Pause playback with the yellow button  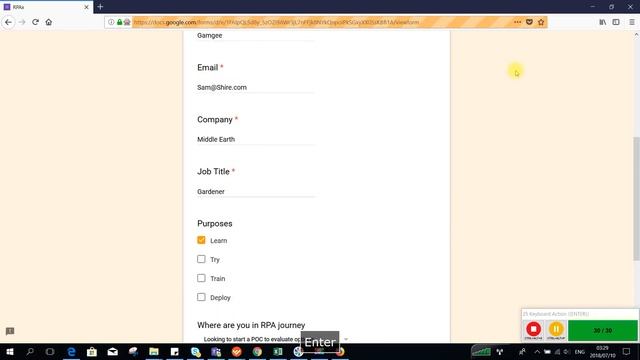coord(556,329)
